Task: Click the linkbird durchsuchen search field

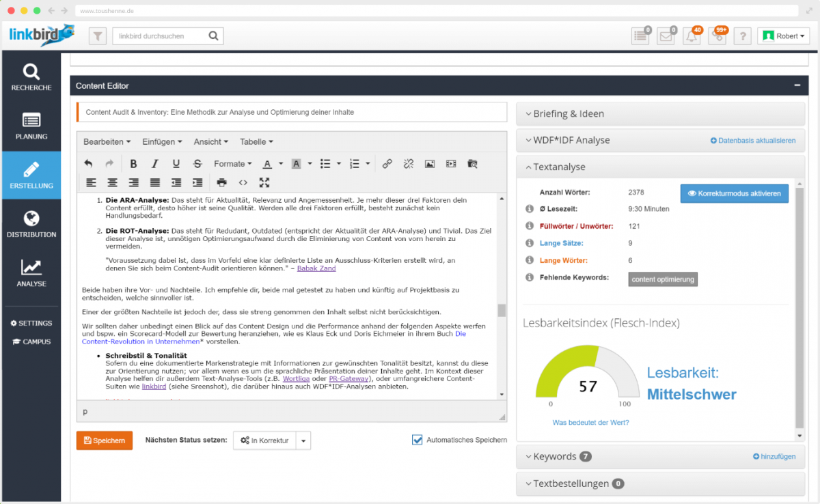Action: click(161, 36)
